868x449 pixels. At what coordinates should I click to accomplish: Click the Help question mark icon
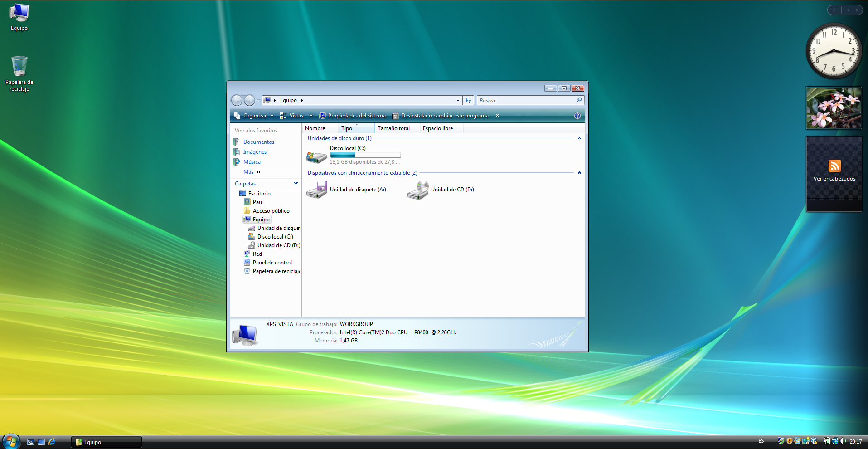(577, 116)
